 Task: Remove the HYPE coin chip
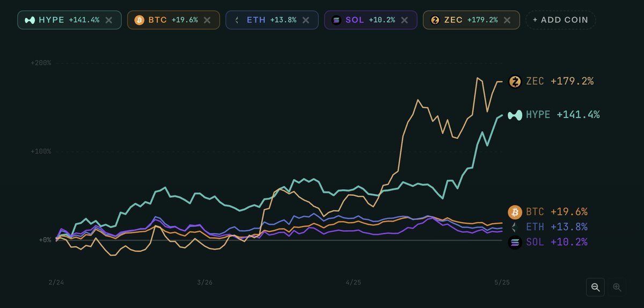coord(109,20)
